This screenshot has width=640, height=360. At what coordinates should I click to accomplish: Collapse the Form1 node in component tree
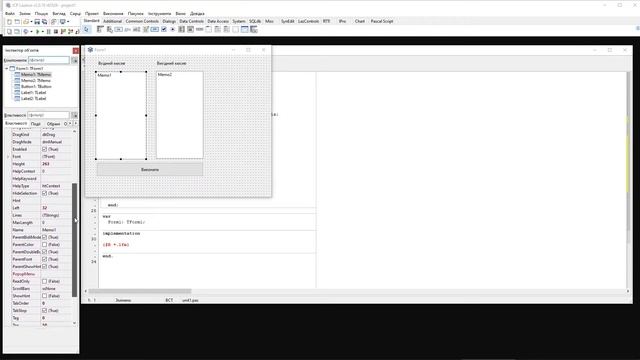pos(7,69)
